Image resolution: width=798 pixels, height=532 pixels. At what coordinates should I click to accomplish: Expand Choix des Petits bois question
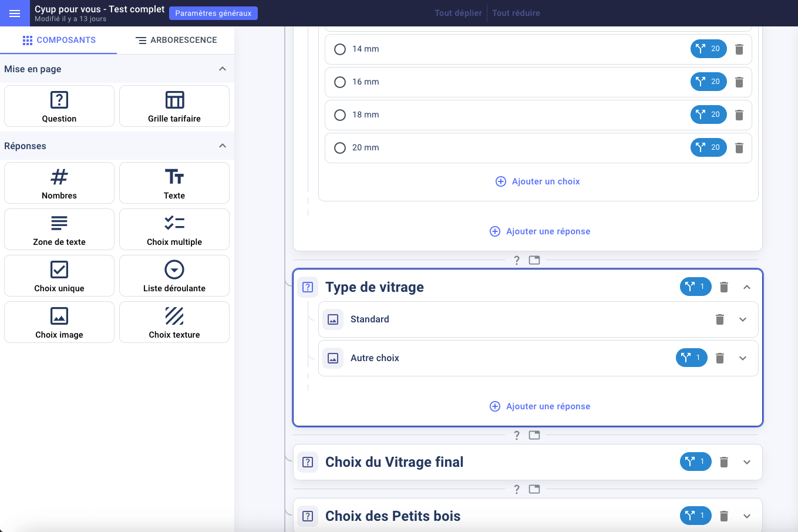[747, 516]
